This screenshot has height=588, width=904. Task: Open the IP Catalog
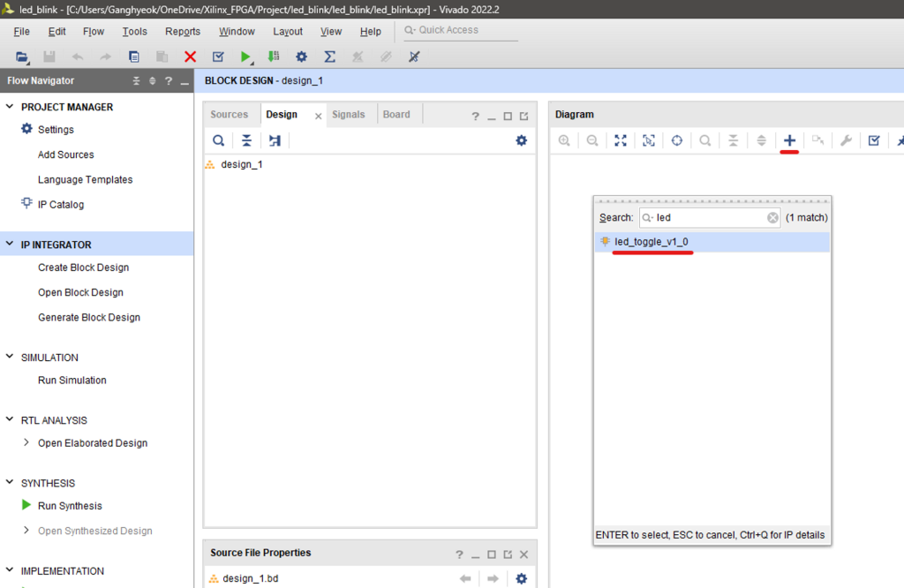tap(61, 205)
